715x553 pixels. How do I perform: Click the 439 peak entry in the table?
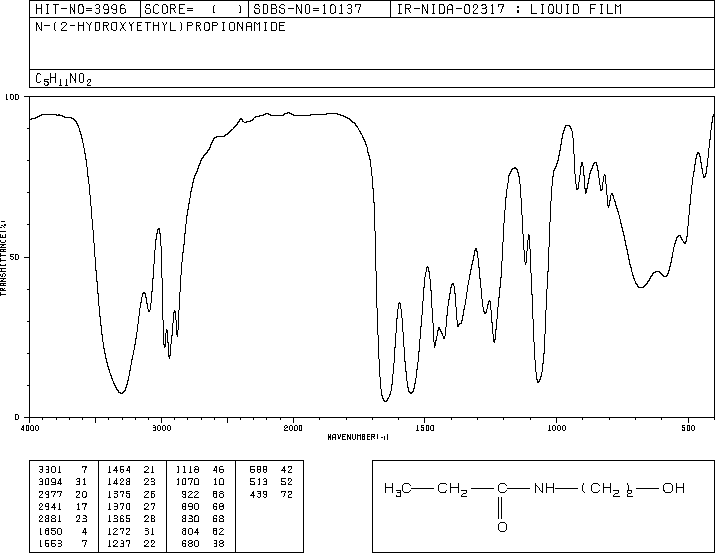click(271, 494)
